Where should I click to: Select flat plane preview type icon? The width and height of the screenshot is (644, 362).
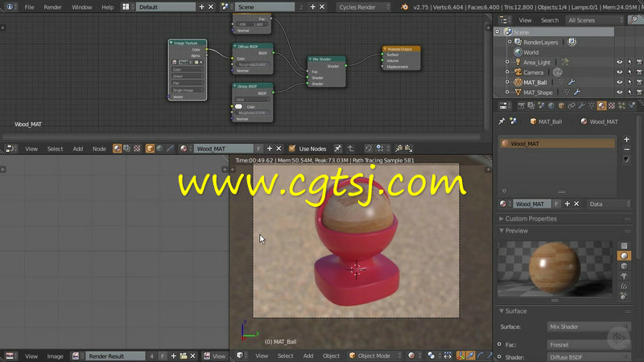[624, 246]
